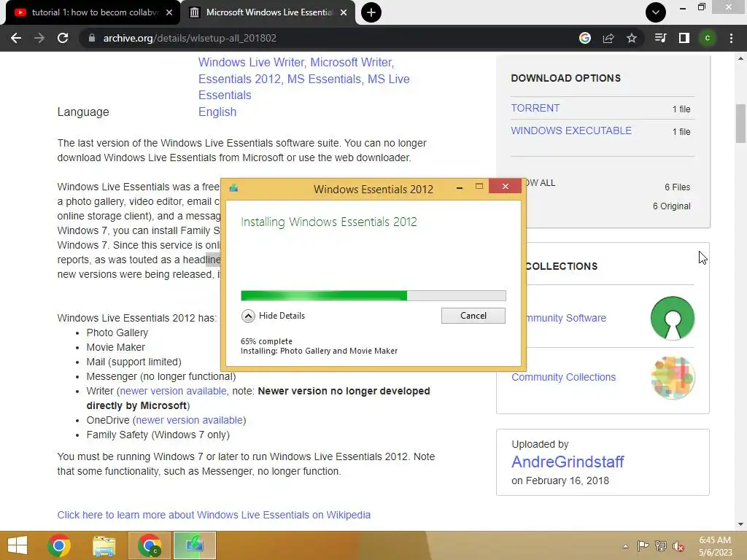Image resolution: width=747 pixels, height=560 pixels.
Task: Click English language link
Action: 217,112
